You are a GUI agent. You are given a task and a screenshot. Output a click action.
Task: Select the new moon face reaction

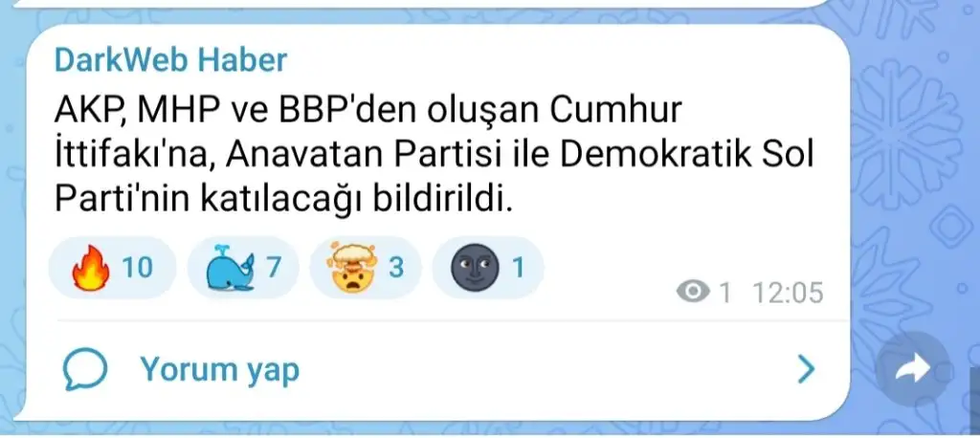pos(475,268)
